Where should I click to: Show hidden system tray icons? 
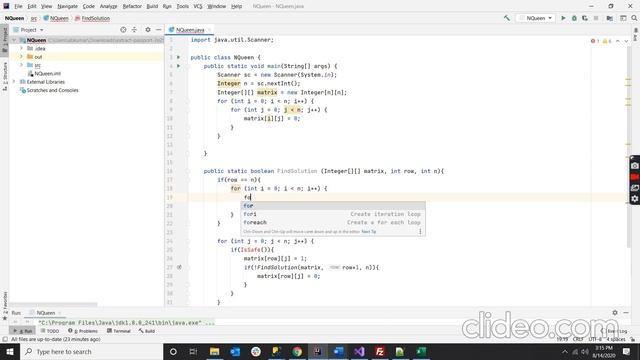click(564, 351)
